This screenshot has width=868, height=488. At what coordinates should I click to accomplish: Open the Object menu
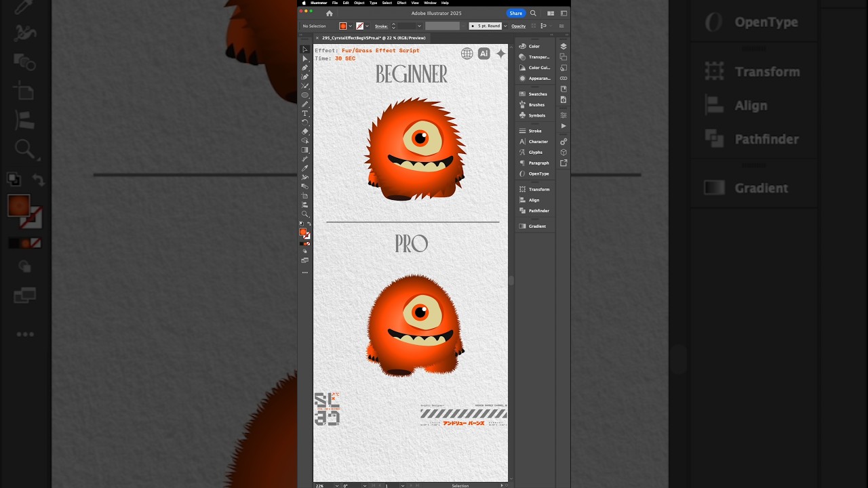[359, 3]
